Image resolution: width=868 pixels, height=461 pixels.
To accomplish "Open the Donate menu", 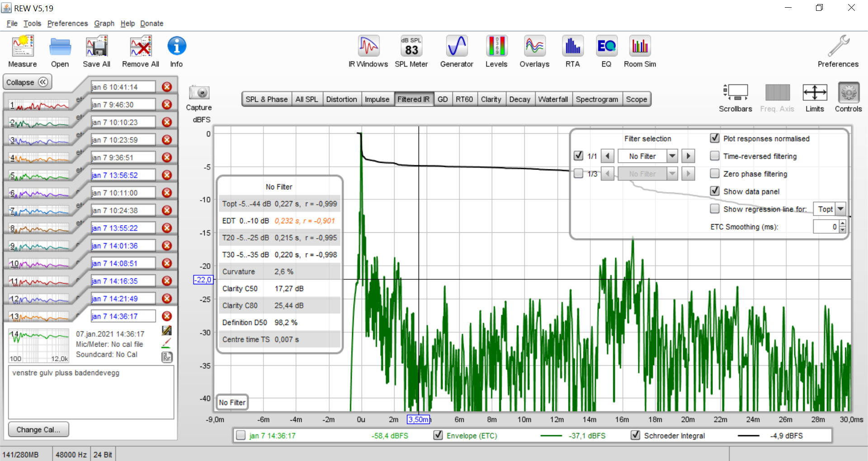I will point(152,24).
